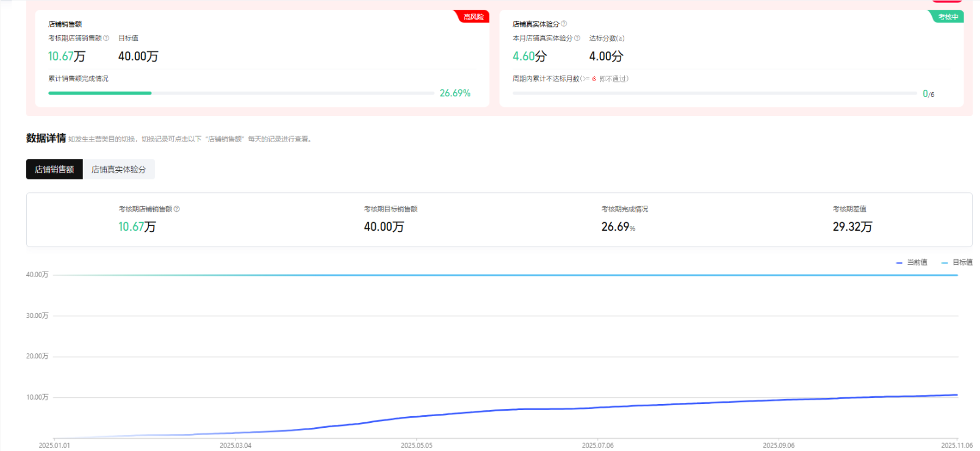This screenshot has width=980, height=451.
Task: Switch to the 店铺销售额 tab
Action: coord(54,170)
